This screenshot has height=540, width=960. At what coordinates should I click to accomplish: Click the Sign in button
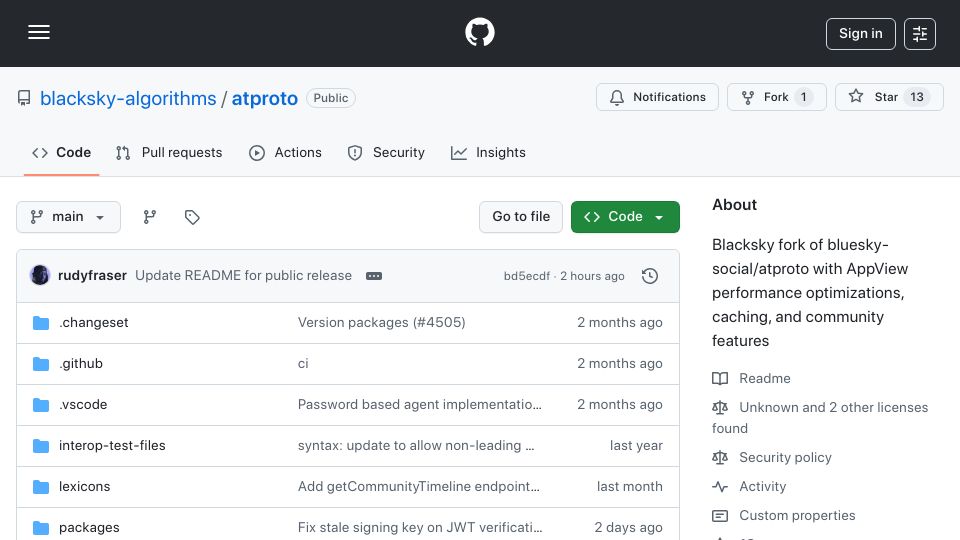[x=860, y=34]
